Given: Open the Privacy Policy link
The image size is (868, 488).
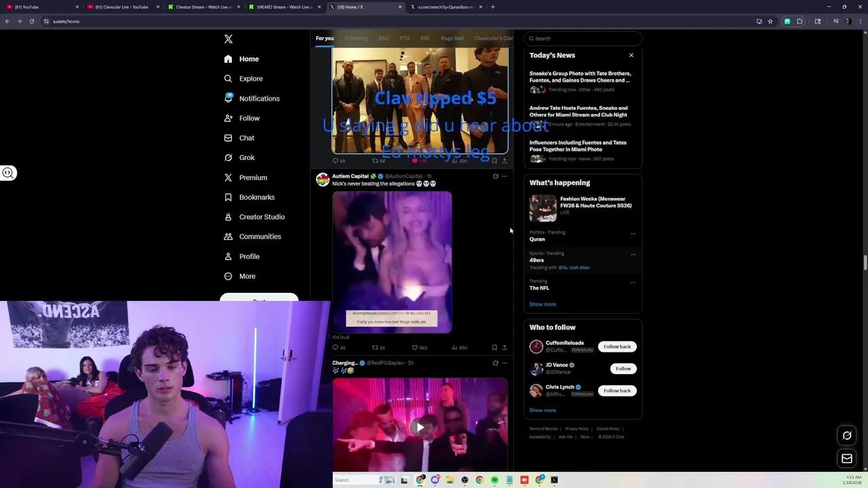Looking at the screenshot, I should click(577, 429).
